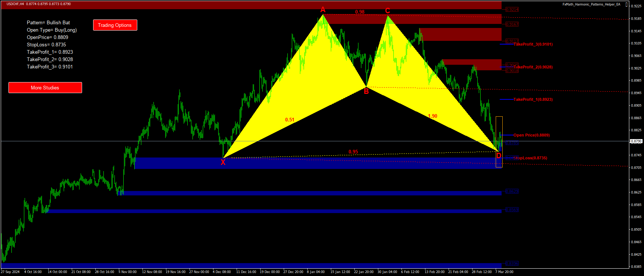Select the red X pattern point marker
The height and width of the screenshot is (276, 644).
coord(223,162)
